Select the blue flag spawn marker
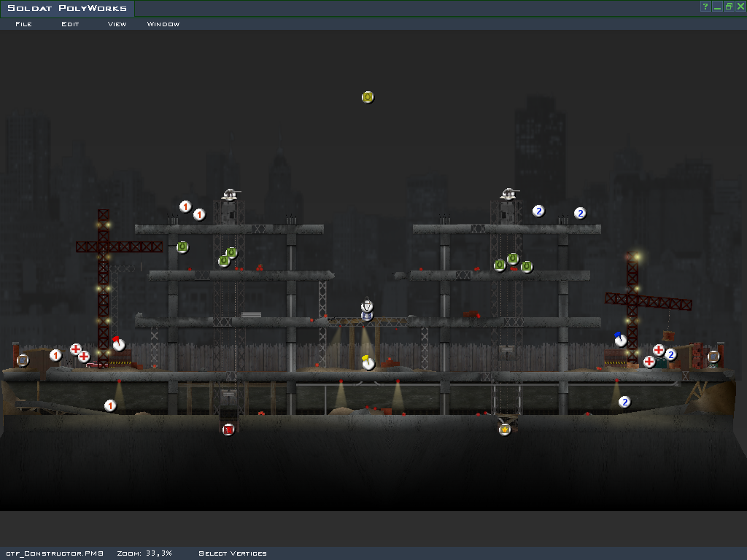Screen dimensions: 747x560 pos(620,340)
